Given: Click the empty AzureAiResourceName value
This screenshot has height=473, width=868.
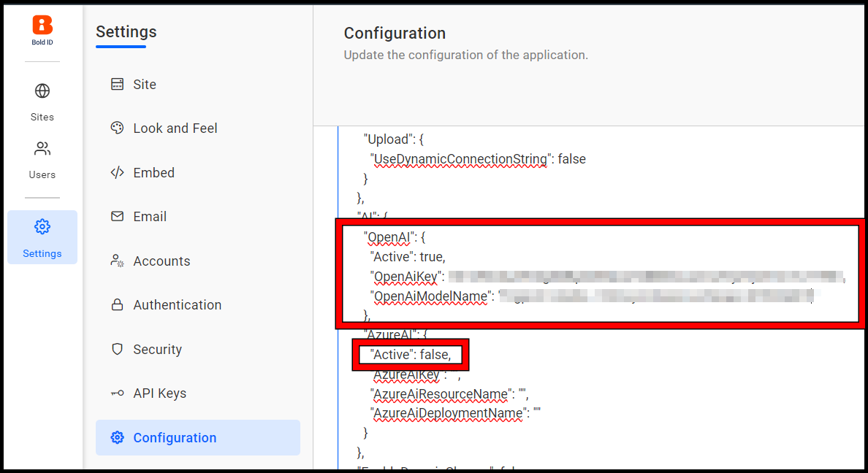Looking at the screenshot, I should coord(524,393).
